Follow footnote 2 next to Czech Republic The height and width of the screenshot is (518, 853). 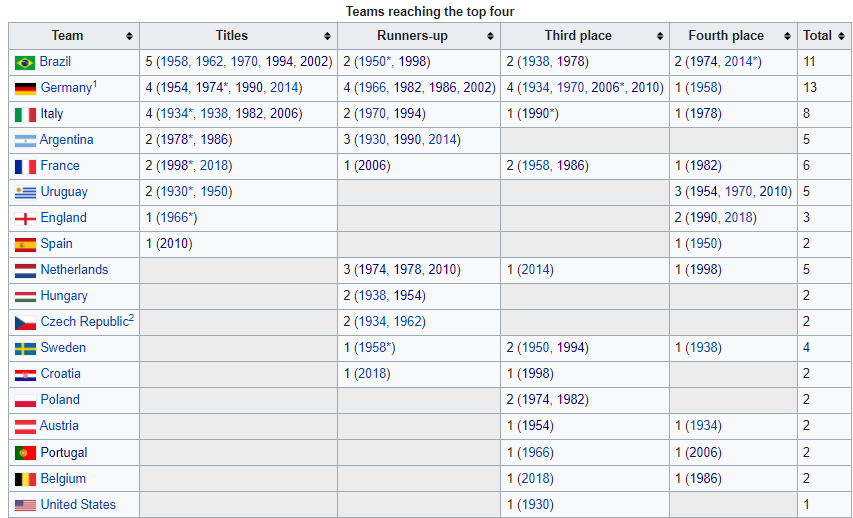[x=131, y=318]
